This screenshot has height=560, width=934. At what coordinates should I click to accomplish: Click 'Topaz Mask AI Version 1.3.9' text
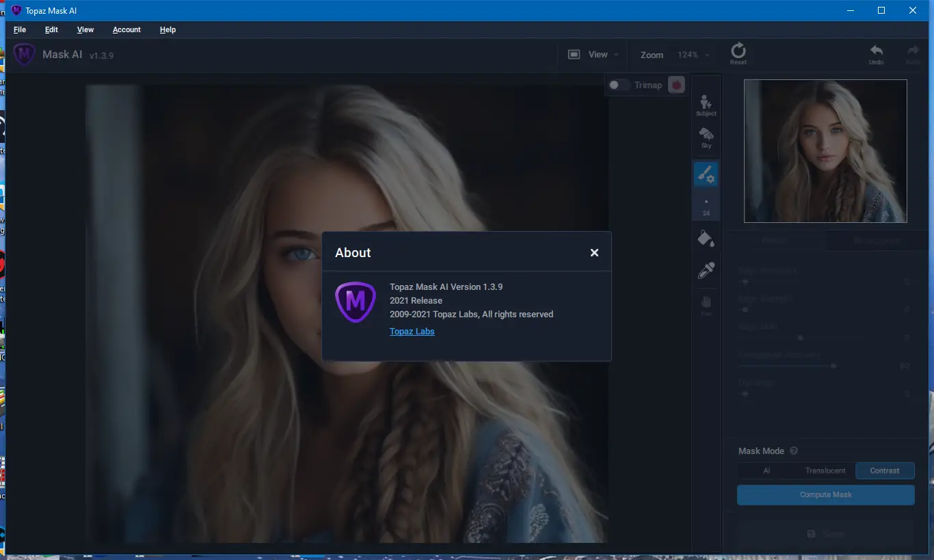446,287
